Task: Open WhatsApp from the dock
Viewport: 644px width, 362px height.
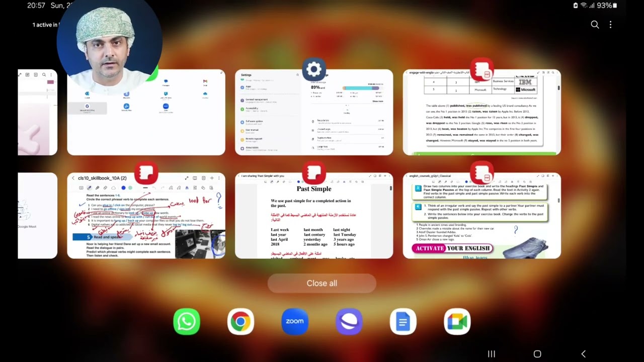Action: [187, 322]
